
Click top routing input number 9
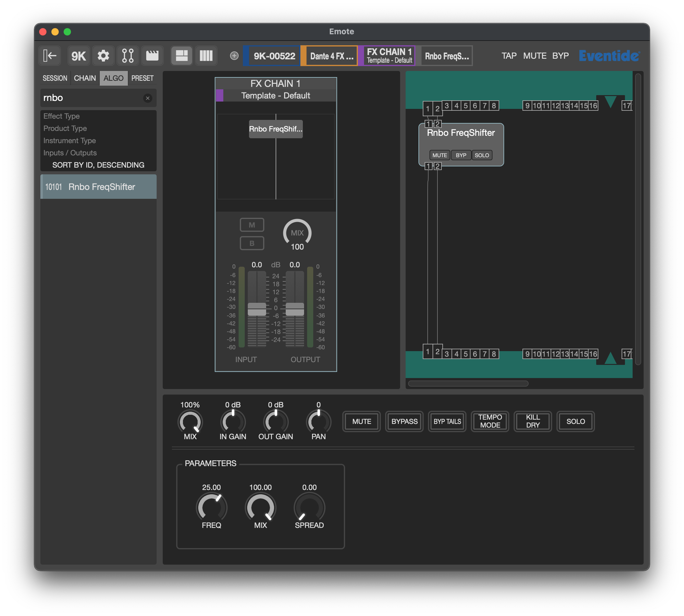pos(527,106)
